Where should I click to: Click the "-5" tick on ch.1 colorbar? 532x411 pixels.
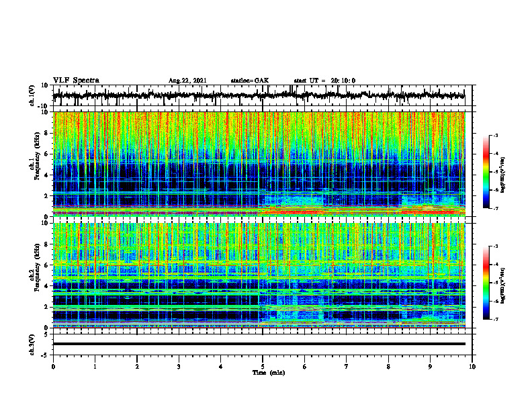click(x=495, y=172)
